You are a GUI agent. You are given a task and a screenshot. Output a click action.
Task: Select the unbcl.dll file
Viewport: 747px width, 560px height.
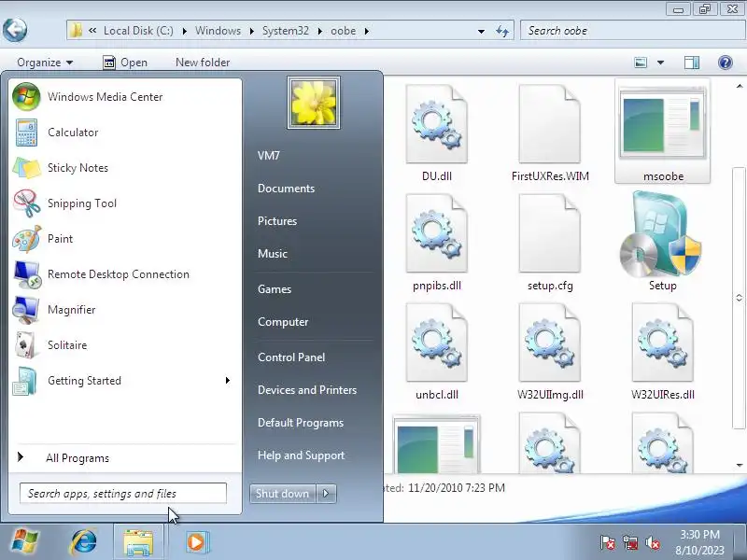(x=437, y=351)
